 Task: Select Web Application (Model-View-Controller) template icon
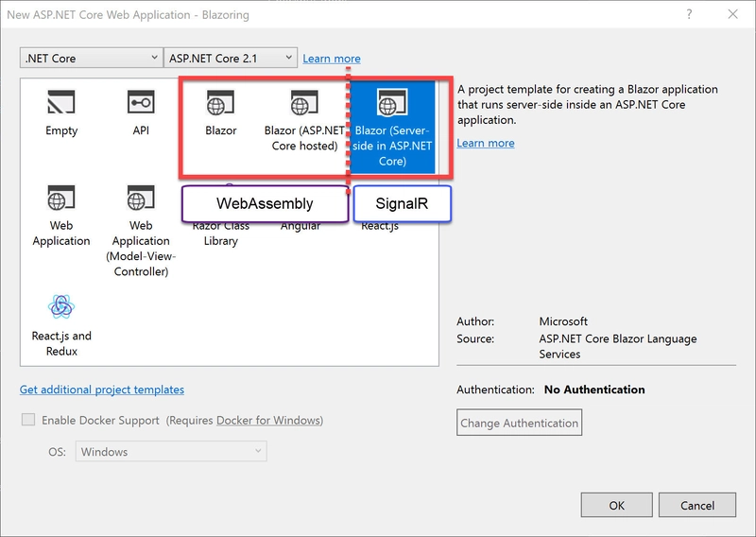coord(141,198)
